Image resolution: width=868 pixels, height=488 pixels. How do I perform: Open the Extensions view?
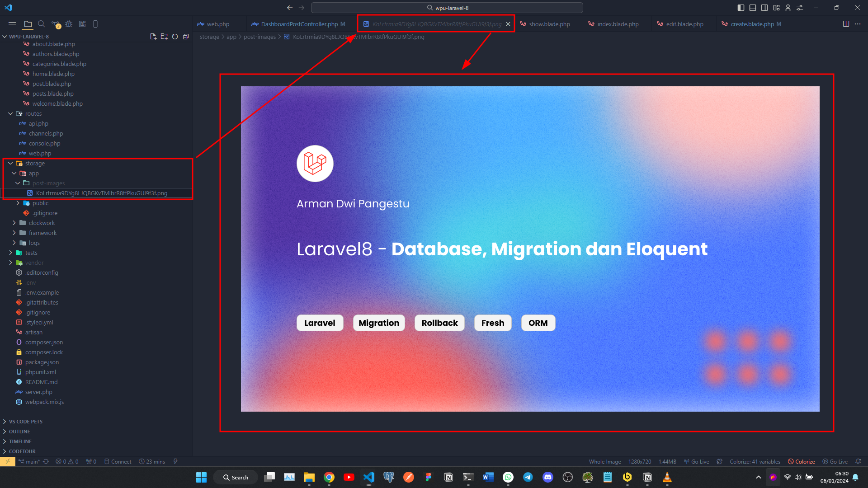[82, 24]
